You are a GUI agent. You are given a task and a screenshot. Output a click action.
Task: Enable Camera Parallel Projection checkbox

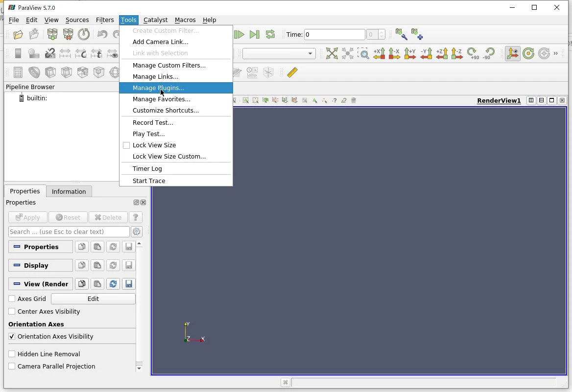[12, 367]
